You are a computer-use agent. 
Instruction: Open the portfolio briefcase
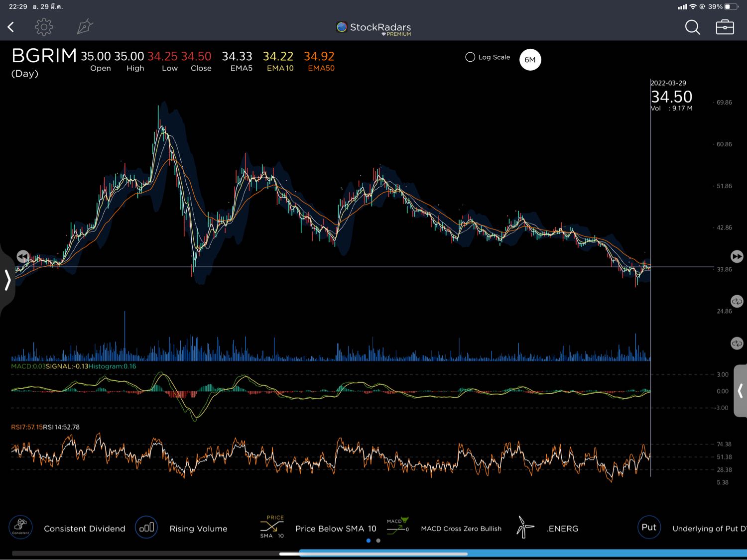click(x=725, y=27)
